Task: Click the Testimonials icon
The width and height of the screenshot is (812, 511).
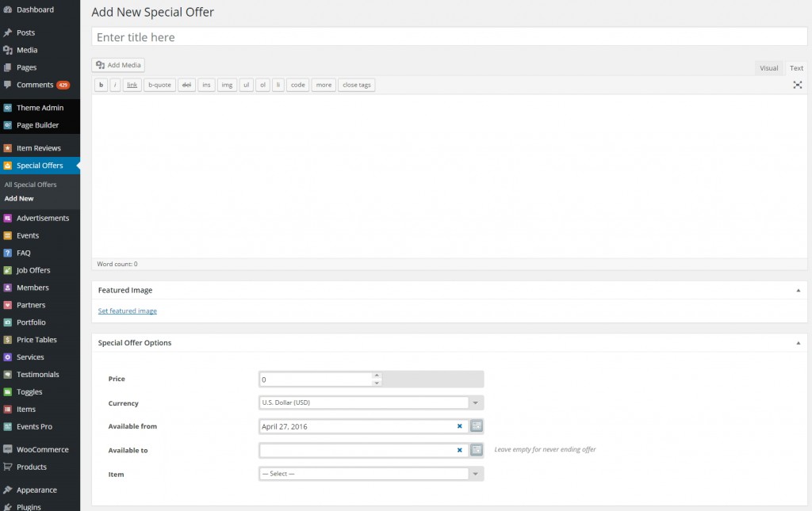Action: pos(8,375)
